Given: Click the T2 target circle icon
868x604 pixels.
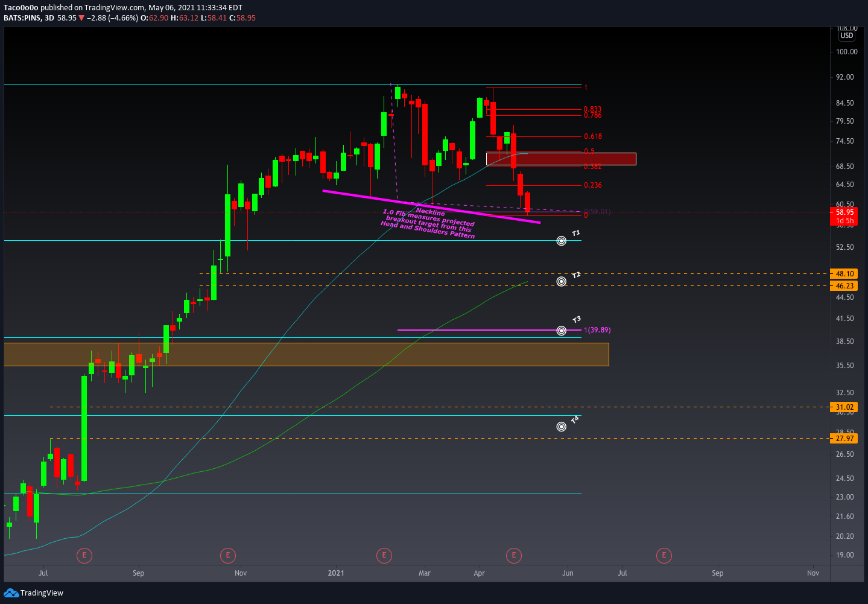Looking at the screenshot, I should (562, 281).
